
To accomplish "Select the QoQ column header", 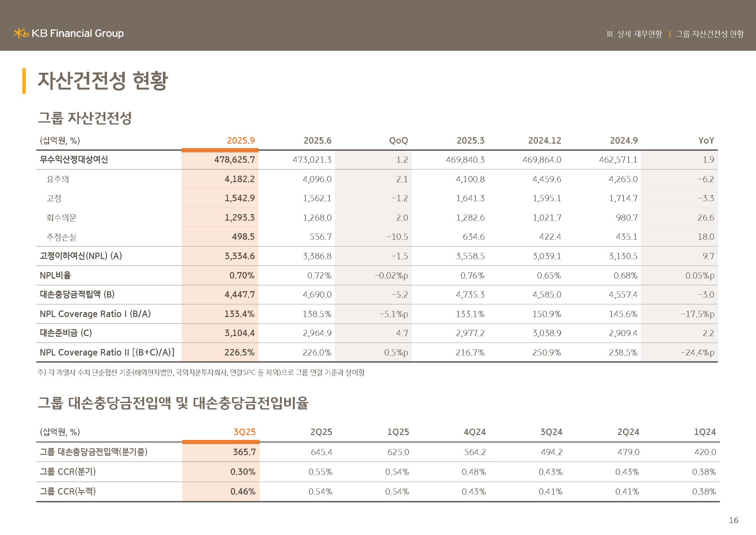I will (x=398, y=141).
